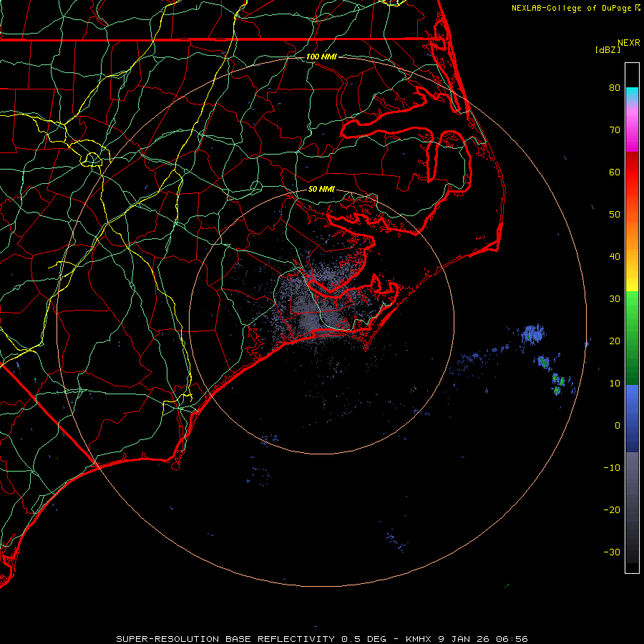Click the 40 value on the dBZ scale
The width and height of the screenshot is (644, 644).
coord(615,257)
